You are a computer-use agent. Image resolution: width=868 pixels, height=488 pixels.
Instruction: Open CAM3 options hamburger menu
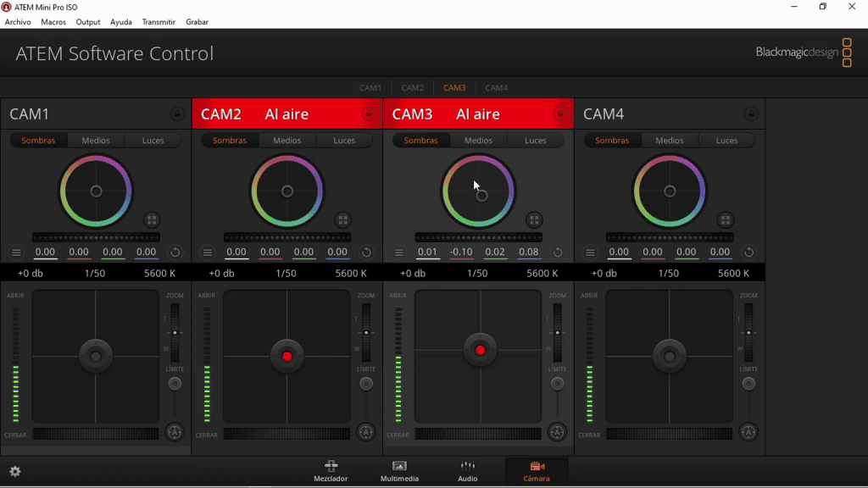(398, 252)
